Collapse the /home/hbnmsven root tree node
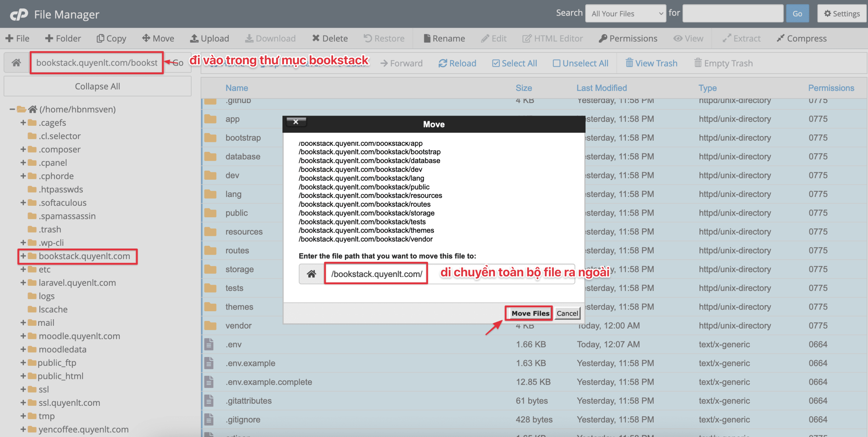This screenshot has width=868, height=437. coord(12,109)
